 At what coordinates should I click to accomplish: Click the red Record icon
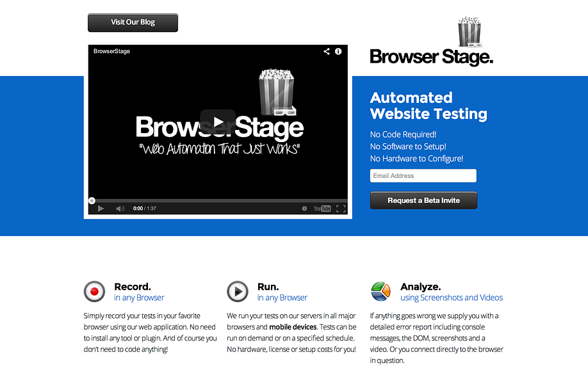pyautogui.click(x=95, y=291)
